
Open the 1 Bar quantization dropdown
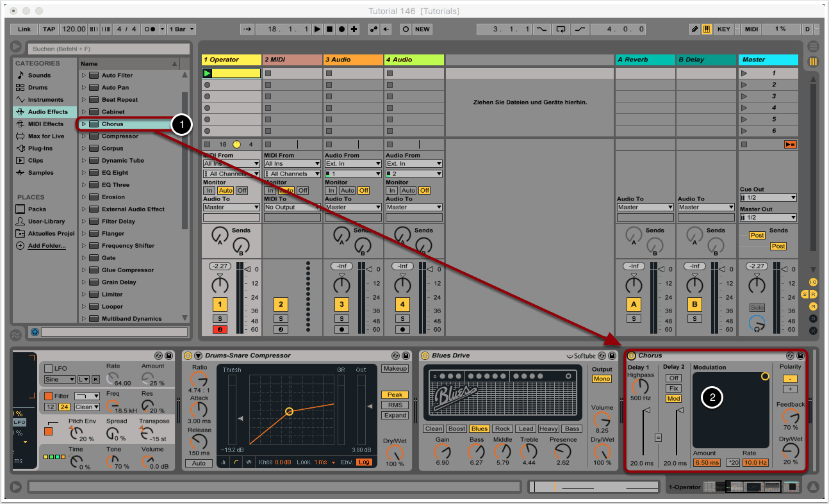182,29
